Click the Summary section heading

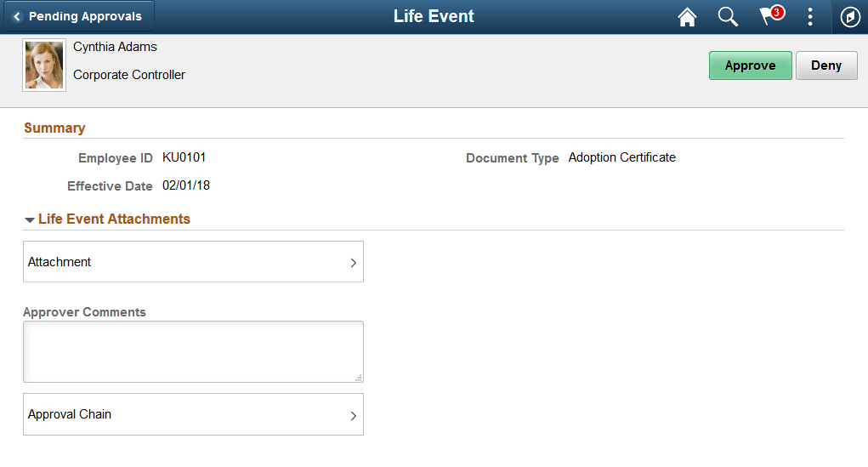tap(54, 128)
